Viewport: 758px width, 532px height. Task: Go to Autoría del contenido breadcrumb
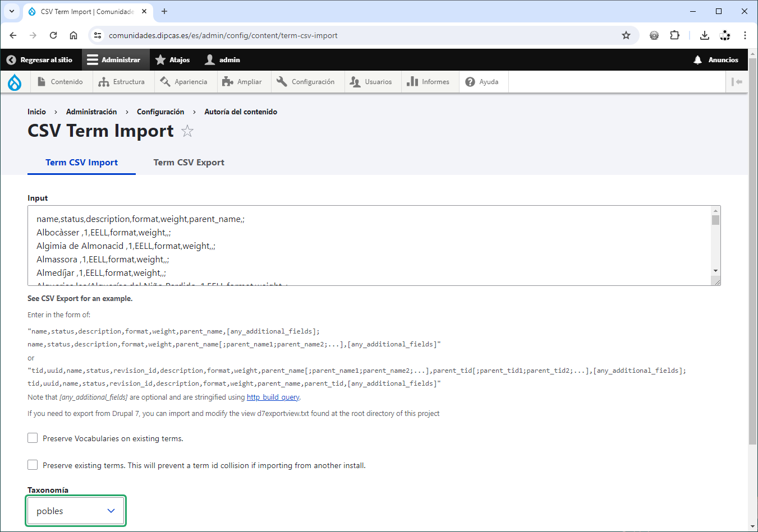pyautogui.click(x=241, y=112)
